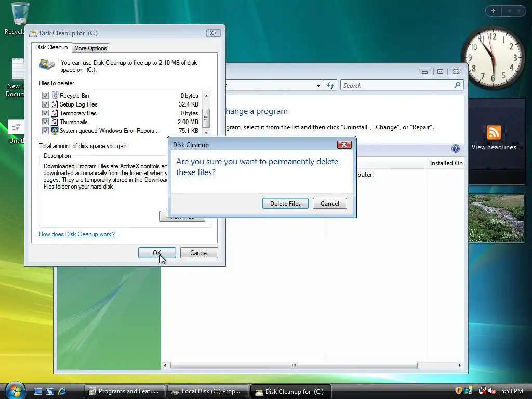Click the muted volume tray icon
Image resolution: width=532 pixels, height=399 pixels.
(x=492, y=391)
